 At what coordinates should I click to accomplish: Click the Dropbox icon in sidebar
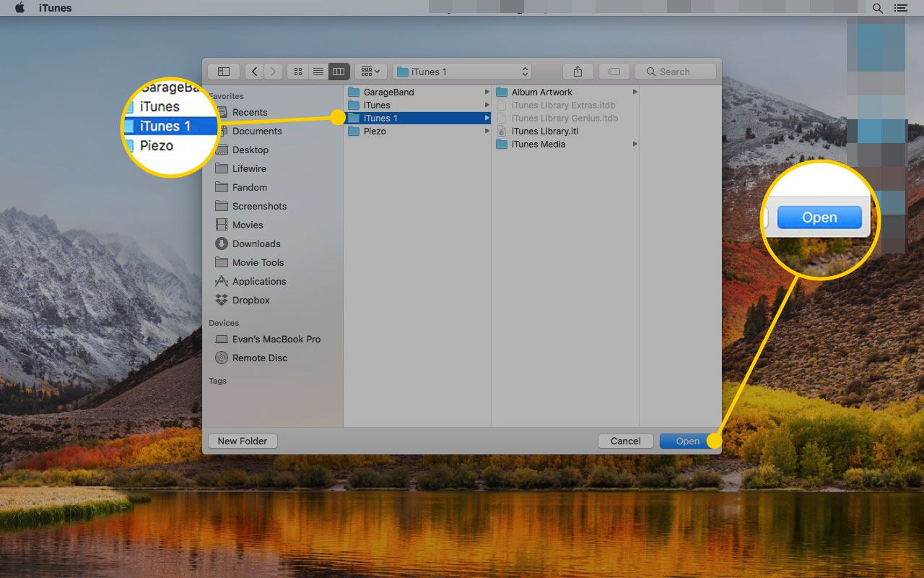pyautogui.click(x=222, y=300)
